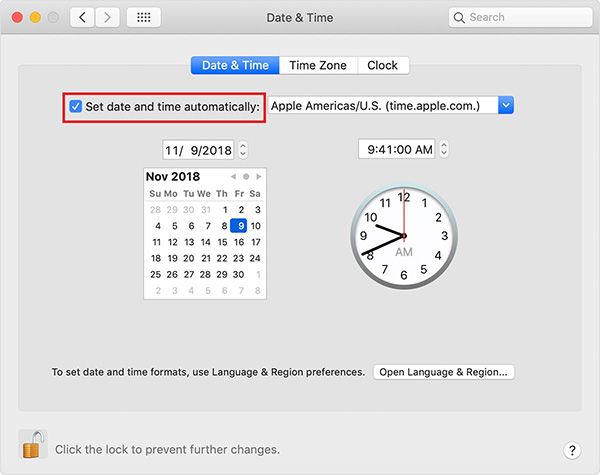Click 'Click the lock to prevent further changes' text
The image size is (600, 475).
(168, 449)
